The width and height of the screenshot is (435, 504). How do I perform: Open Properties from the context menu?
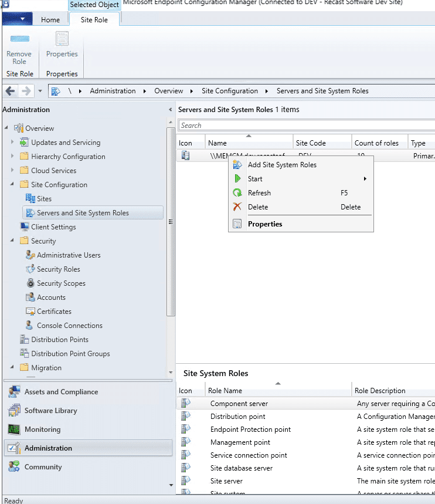265,224
